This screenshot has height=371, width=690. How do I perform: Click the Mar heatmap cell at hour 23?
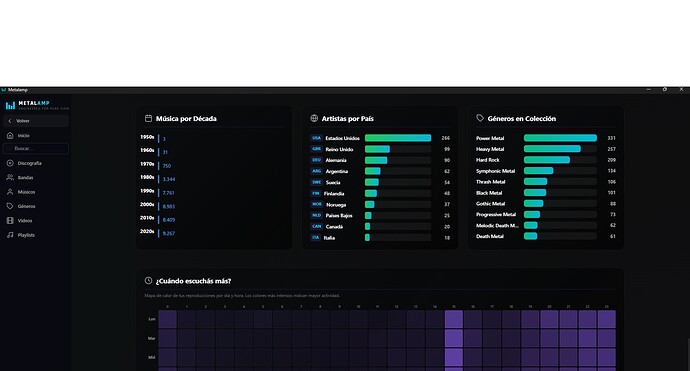[606, 338]
